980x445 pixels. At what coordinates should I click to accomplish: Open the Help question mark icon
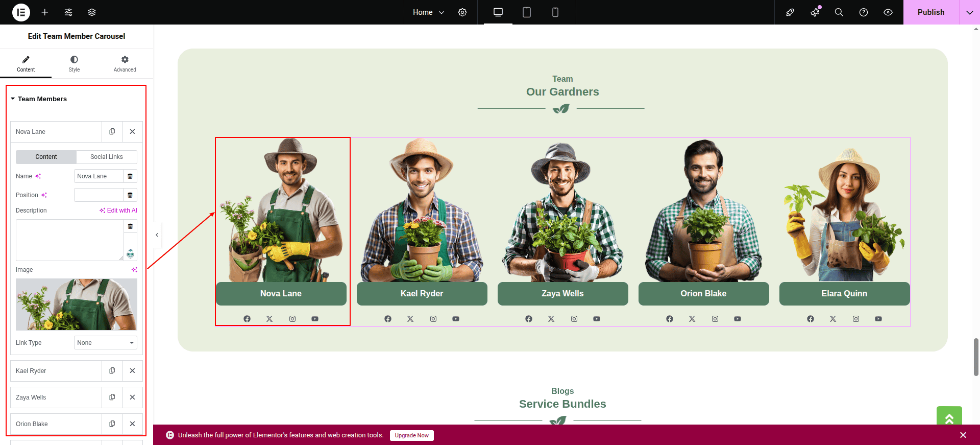coord(864,12)
